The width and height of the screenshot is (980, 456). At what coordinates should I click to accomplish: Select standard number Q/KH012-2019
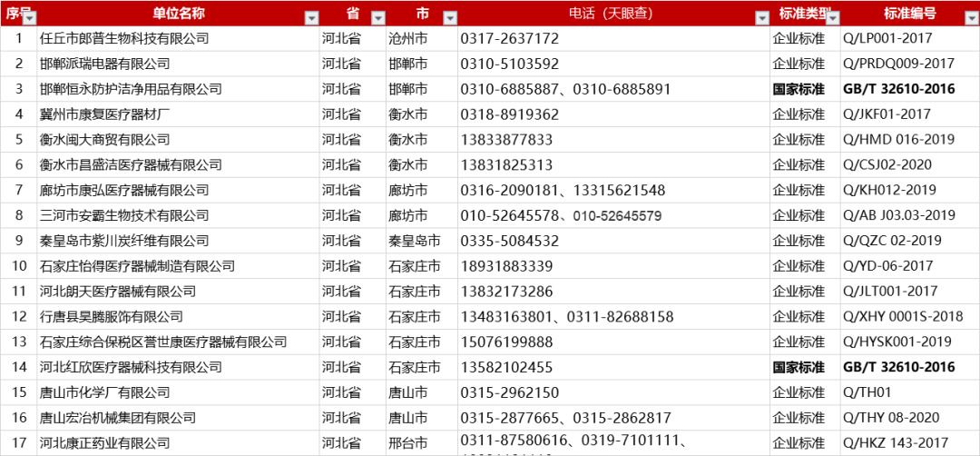click(x=910, y=190)
